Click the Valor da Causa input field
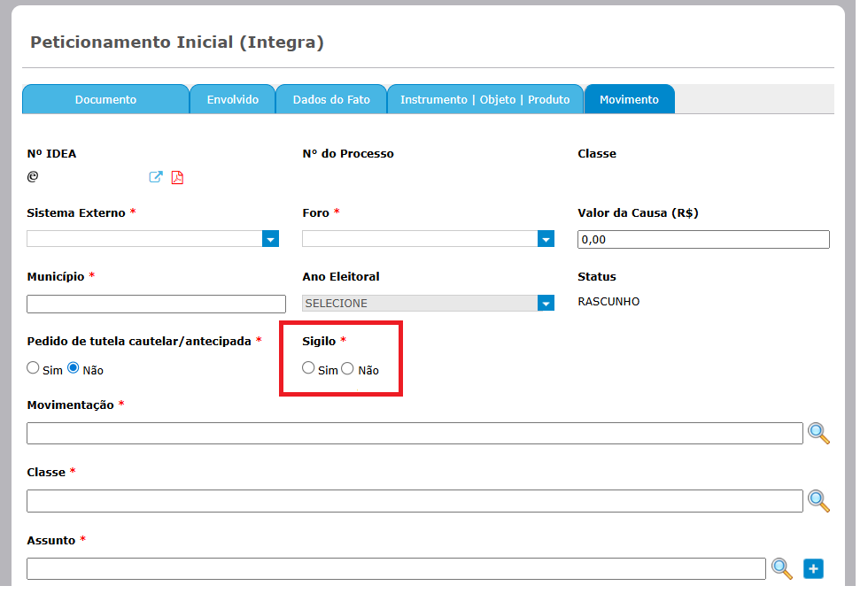868x609 pixels. tap(703, 240)
